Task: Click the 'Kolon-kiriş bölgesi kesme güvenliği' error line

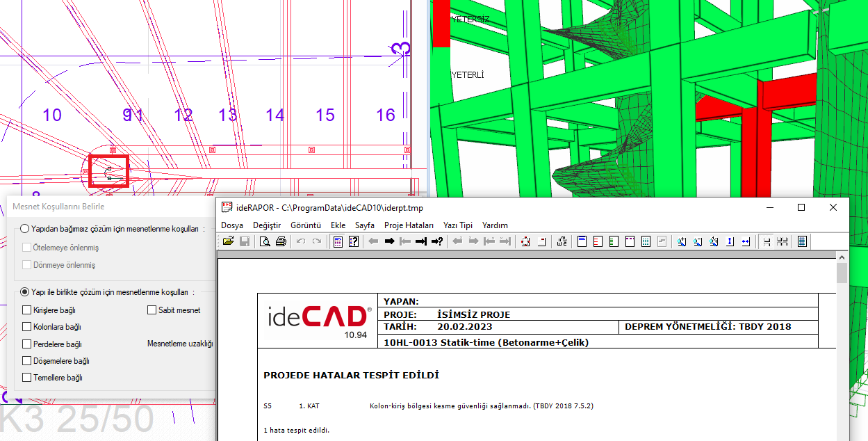Action: coord(482,406)
